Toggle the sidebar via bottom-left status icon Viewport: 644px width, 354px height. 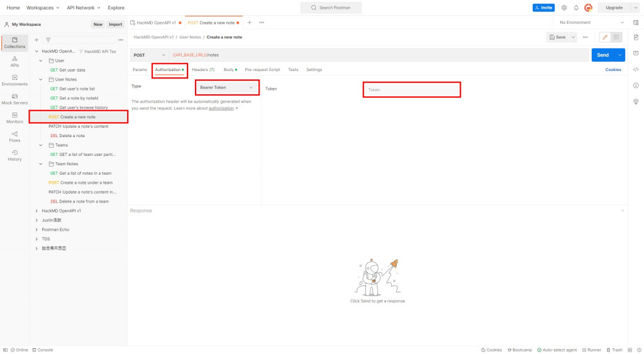5,350
